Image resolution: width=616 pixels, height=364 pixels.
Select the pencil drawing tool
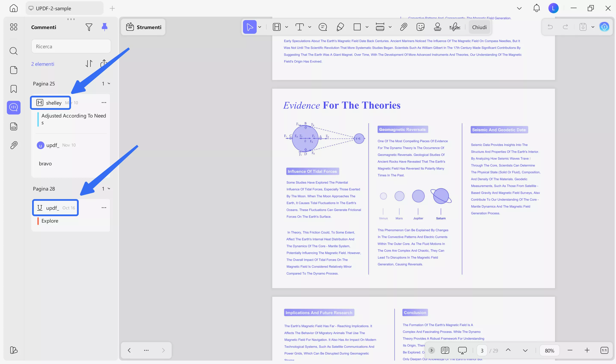[340, 27]
